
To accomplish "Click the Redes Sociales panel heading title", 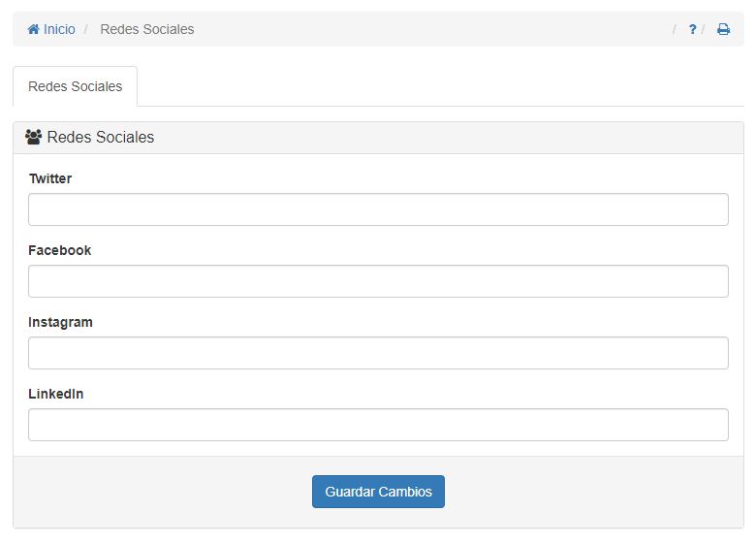I will [x=100, y=138].
